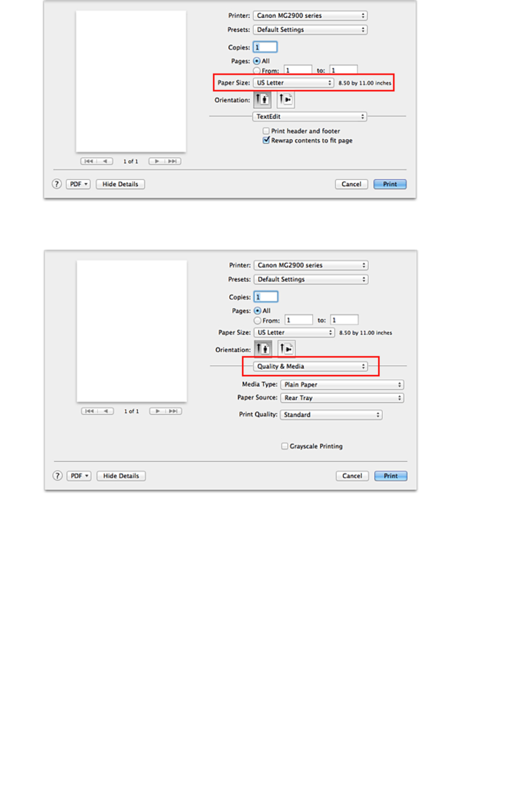Go to next/last page in upper preview

pos(165,162)
